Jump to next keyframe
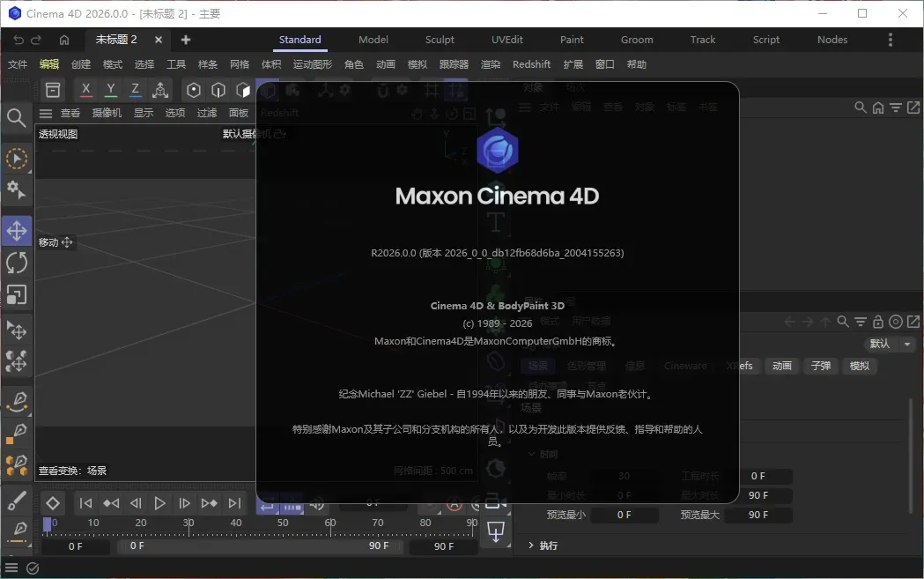 coord(209,503)
